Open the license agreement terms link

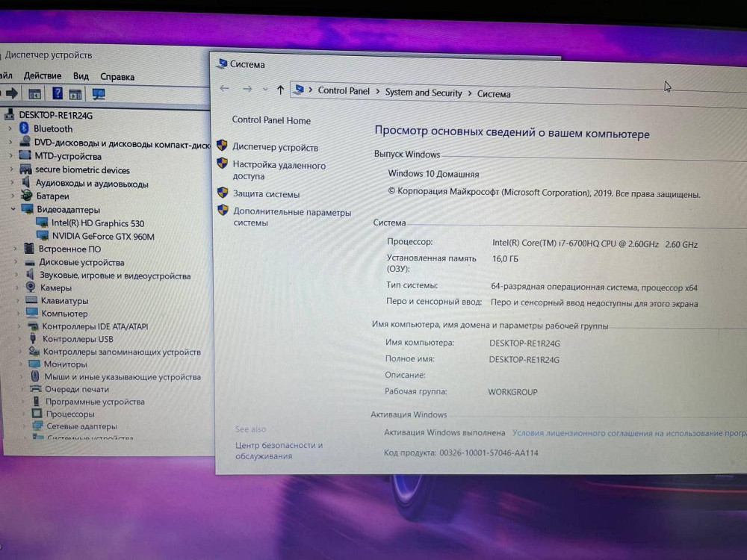[x=629, y=433]
